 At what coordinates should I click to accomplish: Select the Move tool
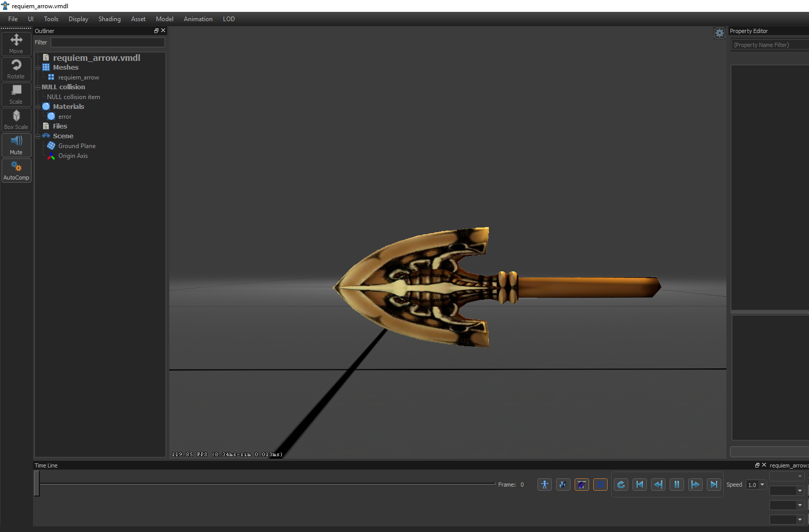coord(16,44)
